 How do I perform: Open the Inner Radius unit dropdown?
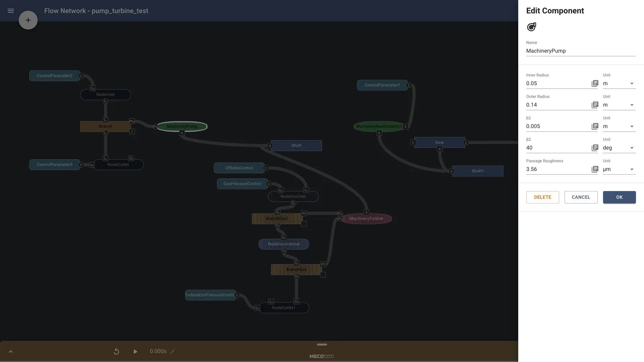(619, 83)
